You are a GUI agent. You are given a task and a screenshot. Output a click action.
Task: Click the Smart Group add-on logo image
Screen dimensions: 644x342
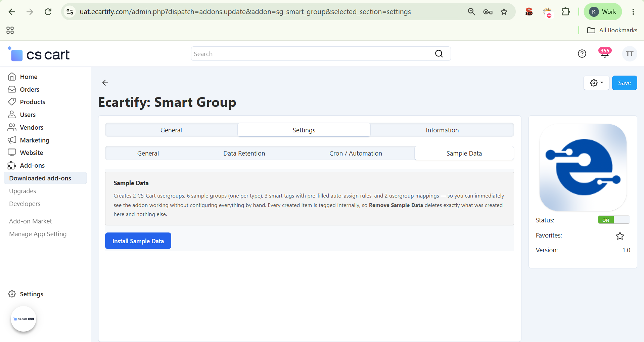point(583,167)
